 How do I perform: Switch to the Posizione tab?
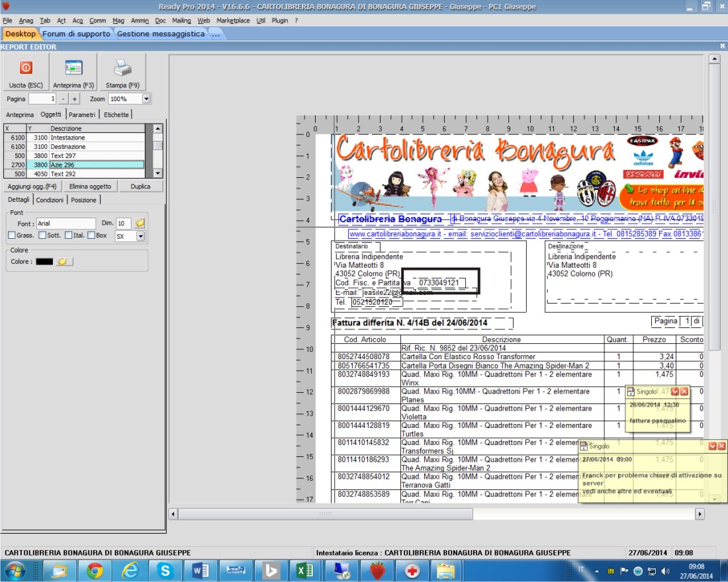pyautogui.click(x=83, y=200)
